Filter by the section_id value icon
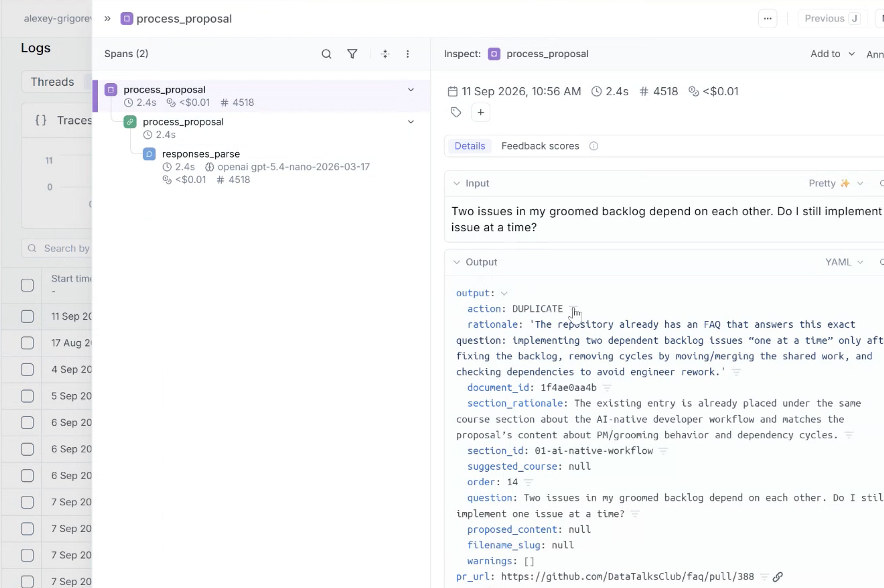 pyautogui.click(x=663, y=451)
